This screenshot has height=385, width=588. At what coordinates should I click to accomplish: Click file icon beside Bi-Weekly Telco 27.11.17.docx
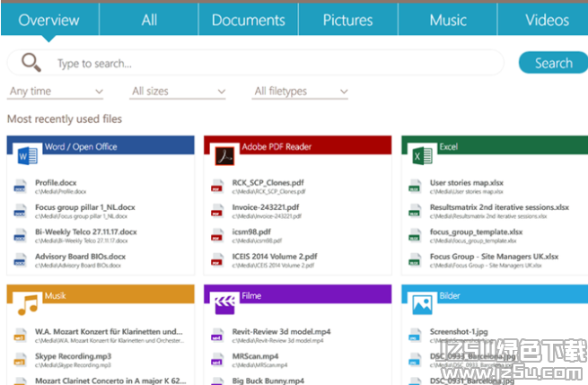[x=20, y=236]
